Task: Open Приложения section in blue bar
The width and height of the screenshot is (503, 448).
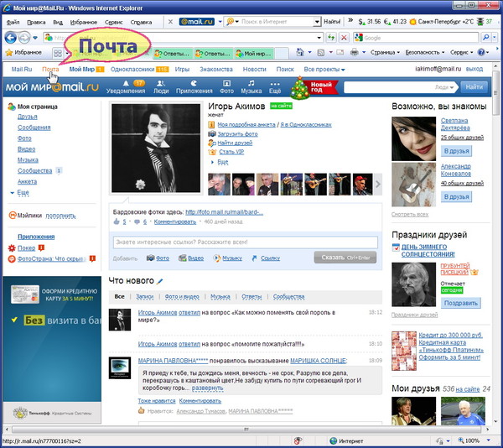Action: pyautogui.click(x=194, y=87)
